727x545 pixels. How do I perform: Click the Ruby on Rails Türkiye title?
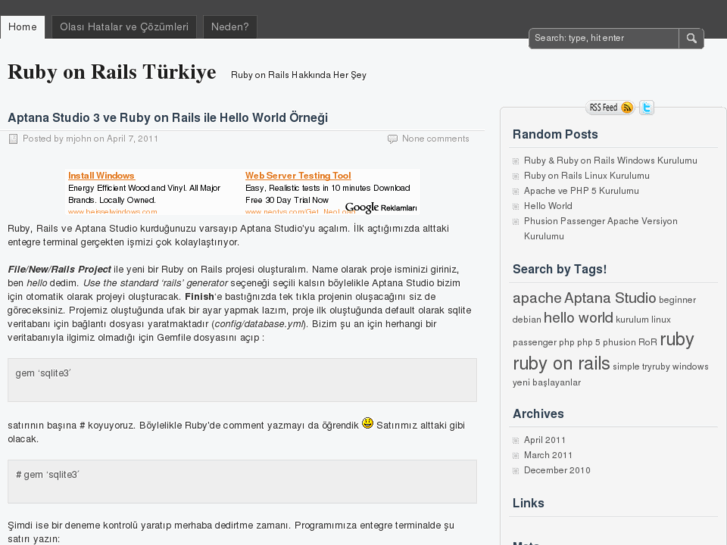[x=112, y=72]
